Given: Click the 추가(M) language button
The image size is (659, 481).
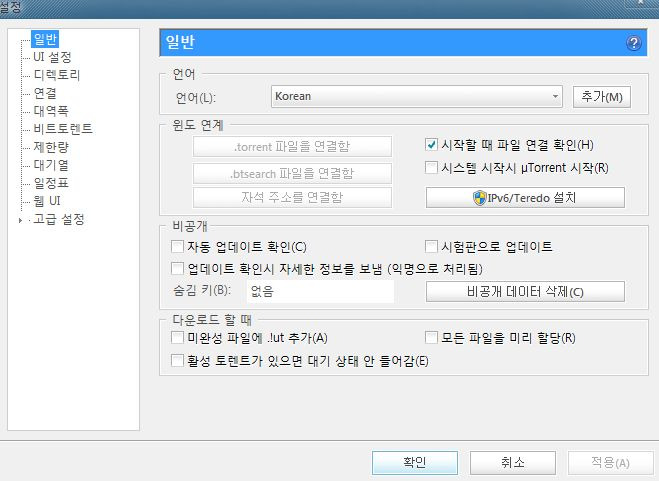Looking at the screenshot, I should coord(601,97).
